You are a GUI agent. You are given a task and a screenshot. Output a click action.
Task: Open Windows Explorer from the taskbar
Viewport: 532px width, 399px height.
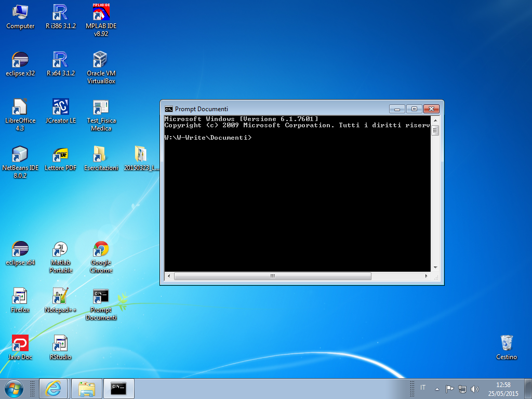(86, 389)
